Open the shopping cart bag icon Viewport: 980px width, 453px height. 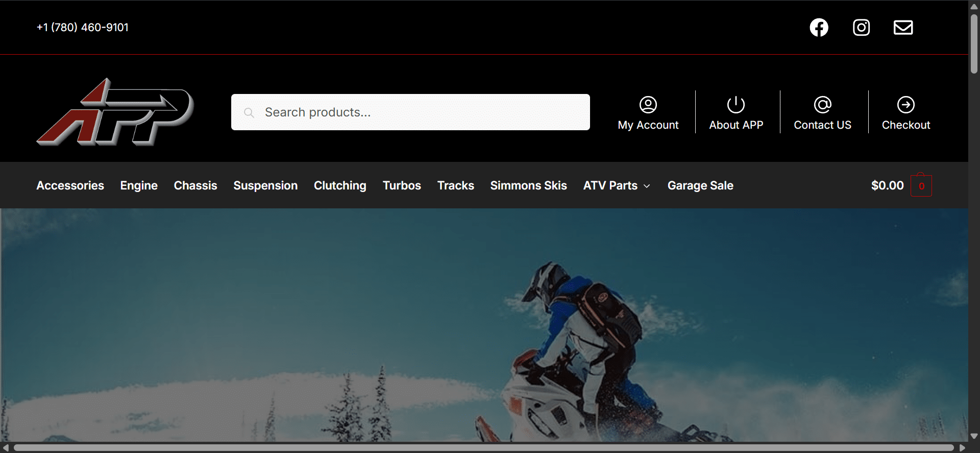(x=921, y=185)
